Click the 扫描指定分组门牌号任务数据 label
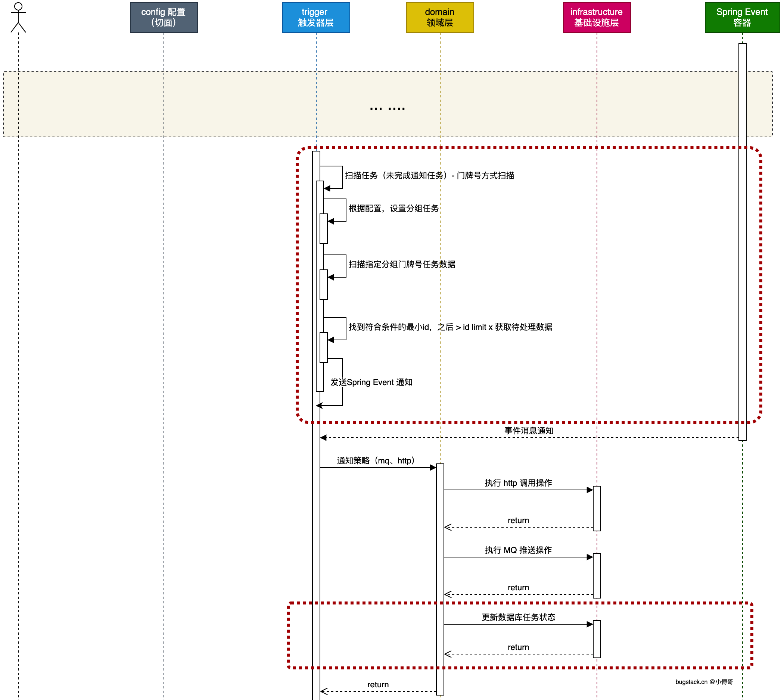This screenshot has width=784, height=700. tap(402, 264)
